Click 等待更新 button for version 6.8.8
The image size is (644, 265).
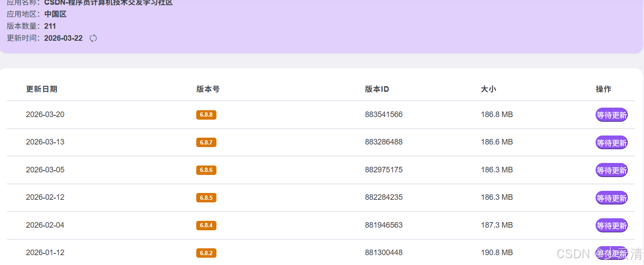click(x=611, y=115)
